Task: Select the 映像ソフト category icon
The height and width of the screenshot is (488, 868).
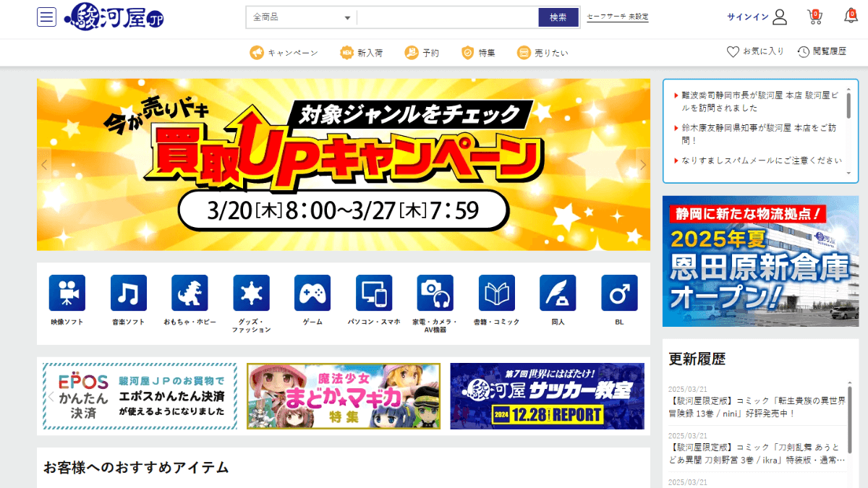Action: (x=67, y=293)
